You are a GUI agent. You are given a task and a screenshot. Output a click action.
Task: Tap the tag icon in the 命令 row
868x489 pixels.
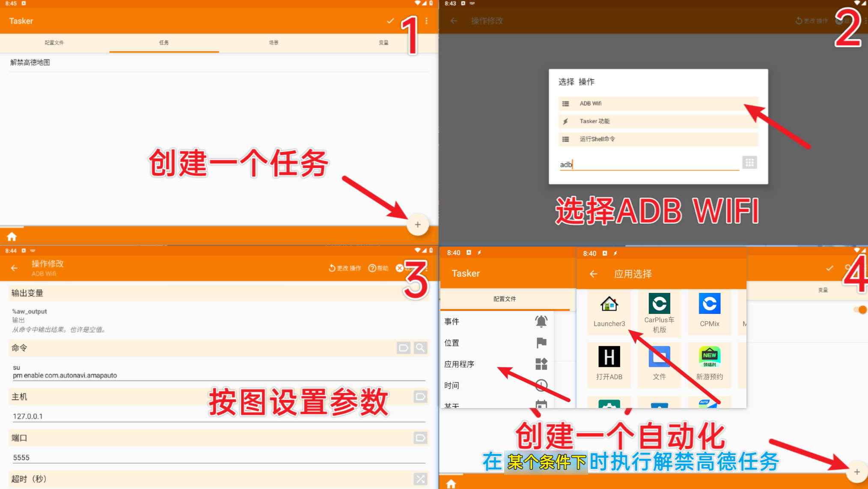[403, 348]
